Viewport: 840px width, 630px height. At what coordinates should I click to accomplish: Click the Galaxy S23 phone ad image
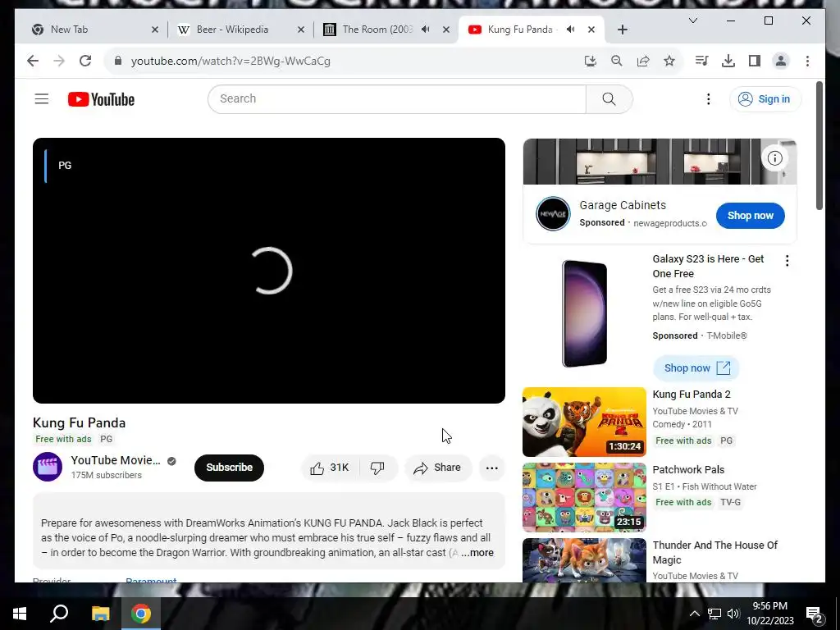pos(584,313)
